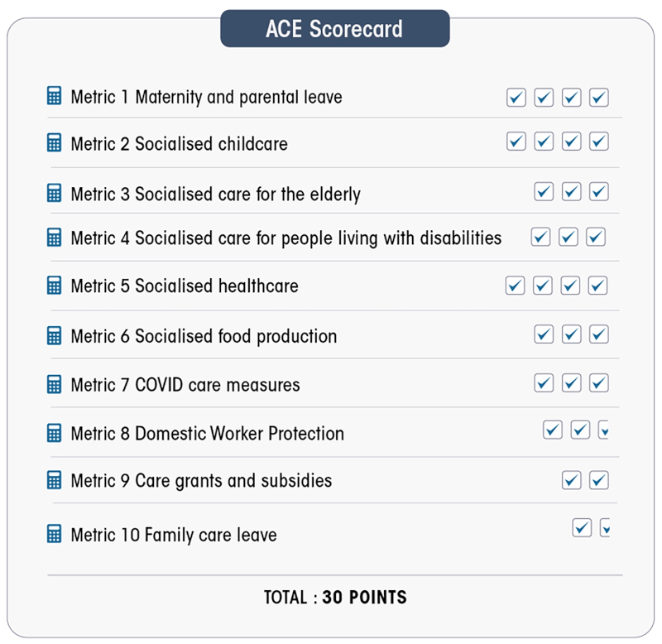Click calculator icon for Metric 4 disabilities
Screen dimensions: 662x644
coord(54,238)
